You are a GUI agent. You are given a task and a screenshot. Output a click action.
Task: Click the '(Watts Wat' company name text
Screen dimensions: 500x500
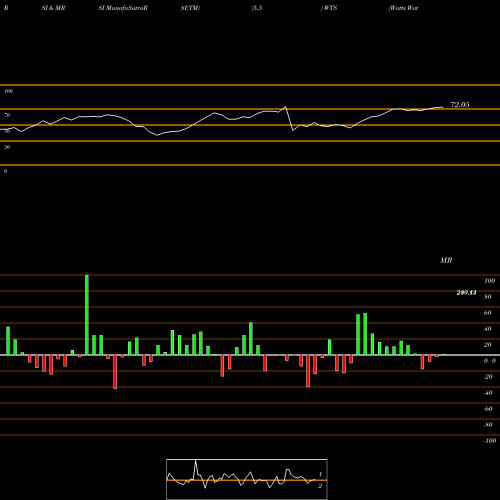coord(403,8)
